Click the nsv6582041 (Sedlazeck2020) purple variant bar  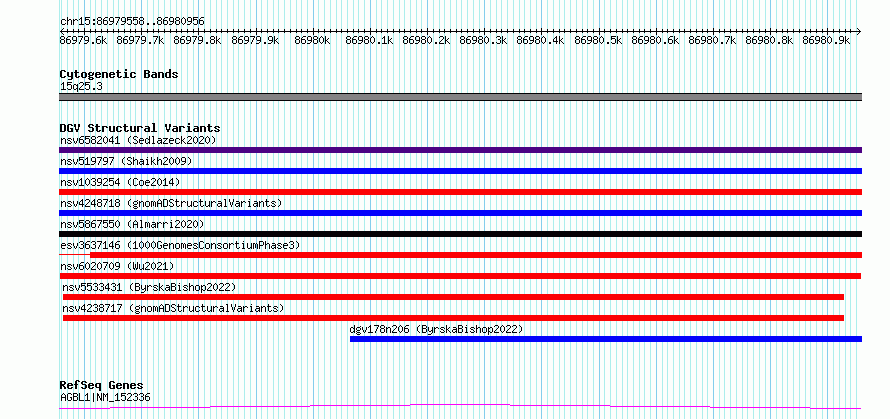pos(460,150)
